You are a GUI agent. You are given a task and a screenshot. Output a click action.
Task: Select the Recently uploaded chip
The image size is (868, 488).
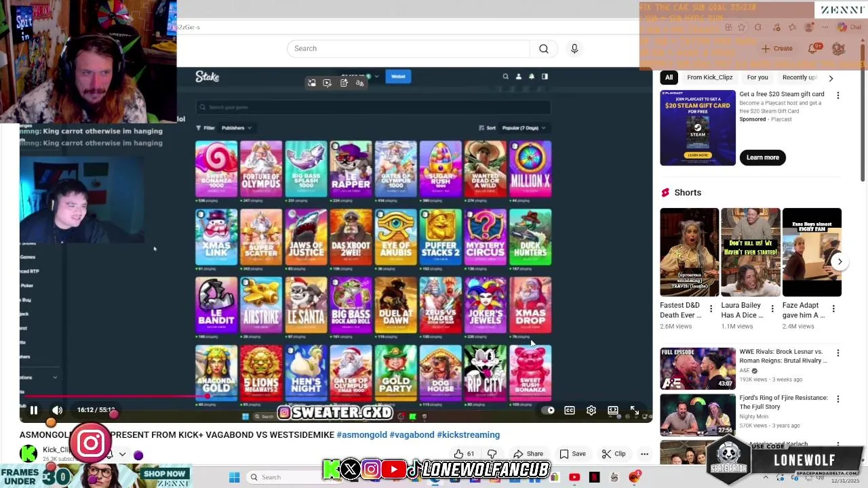coord(799,77)
